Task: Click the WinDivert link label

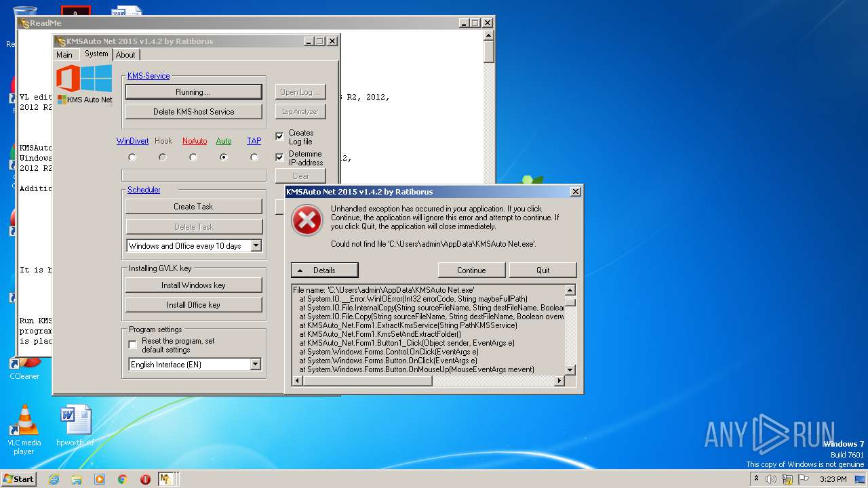Action: 132,141
